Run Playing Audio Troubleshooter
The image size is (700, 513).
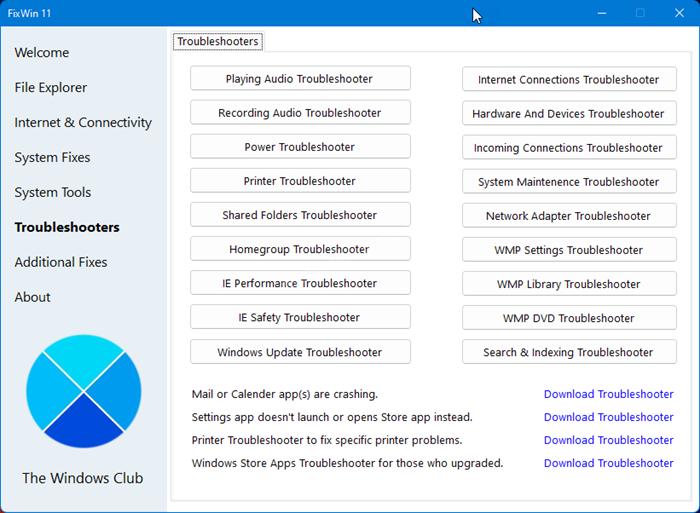click(x=300, y=79)
